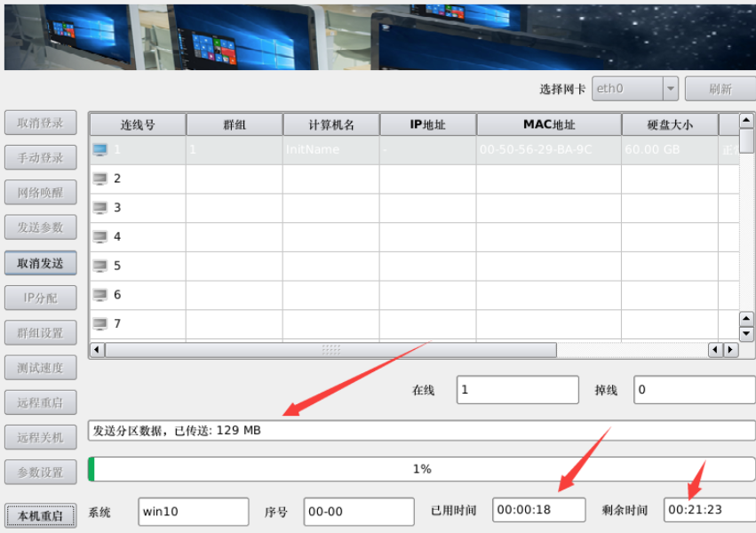Click vertical scrollbar down arrow of table
756x533 pixels.
click(x=746, y=334)
